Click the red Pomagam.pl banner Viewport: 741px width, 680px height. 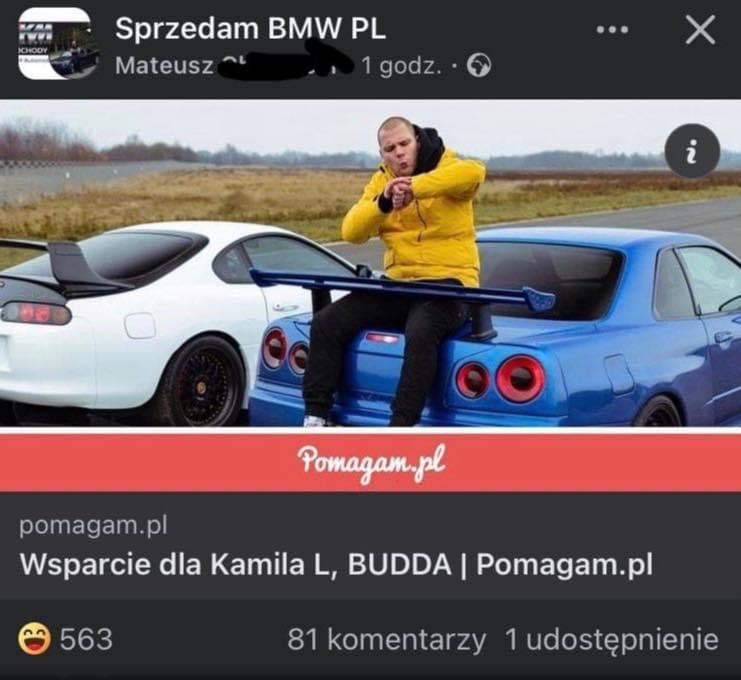click(x=370, y=462)
